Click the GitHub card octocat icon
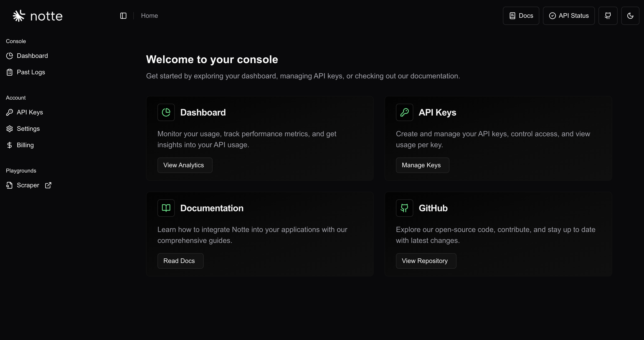Image resolution: width=644 pixels, height=340 pixels. click(405, 208)
